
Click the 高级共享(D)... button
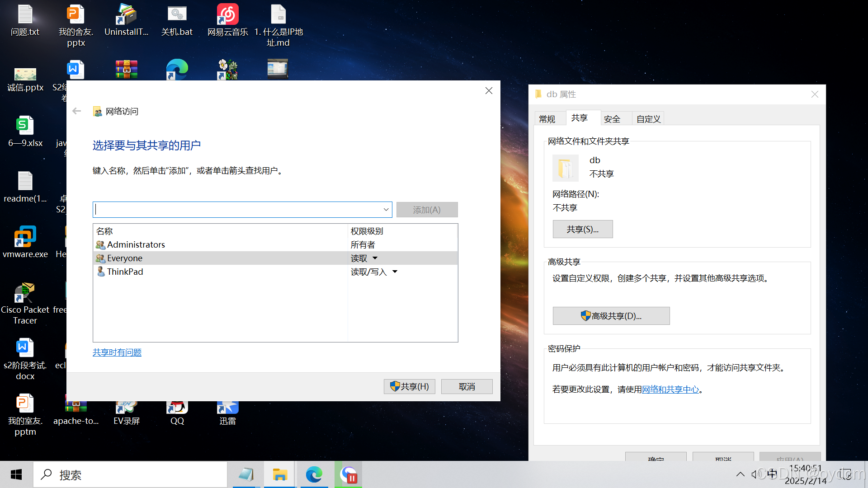click(x=611, y=316)
